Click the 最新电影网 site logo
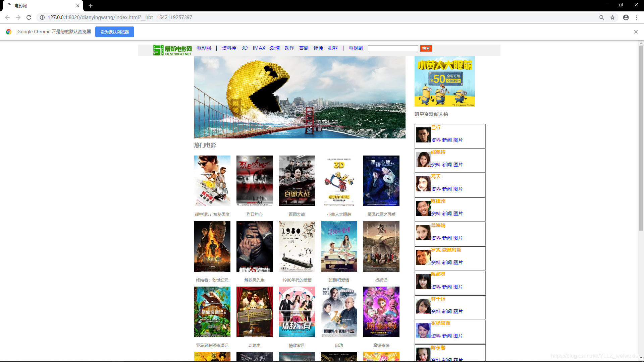This screenshot has height=362, width=644. 172,50
